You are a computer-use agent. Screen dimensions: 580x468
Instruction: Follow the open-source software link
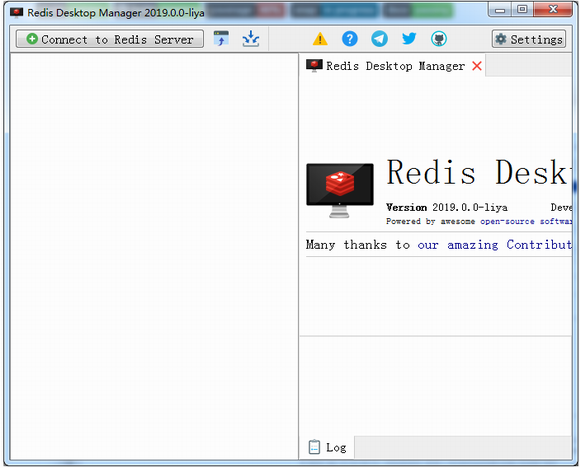click(x=526, y=221)
